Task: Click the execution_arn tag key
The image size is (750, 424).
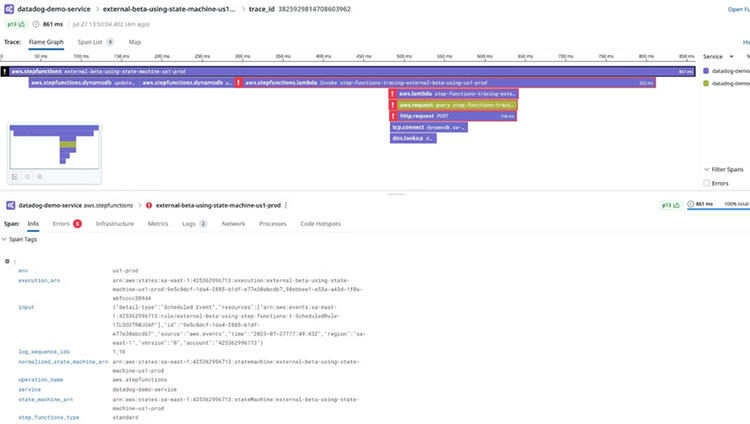Action: tap(39, 280)
